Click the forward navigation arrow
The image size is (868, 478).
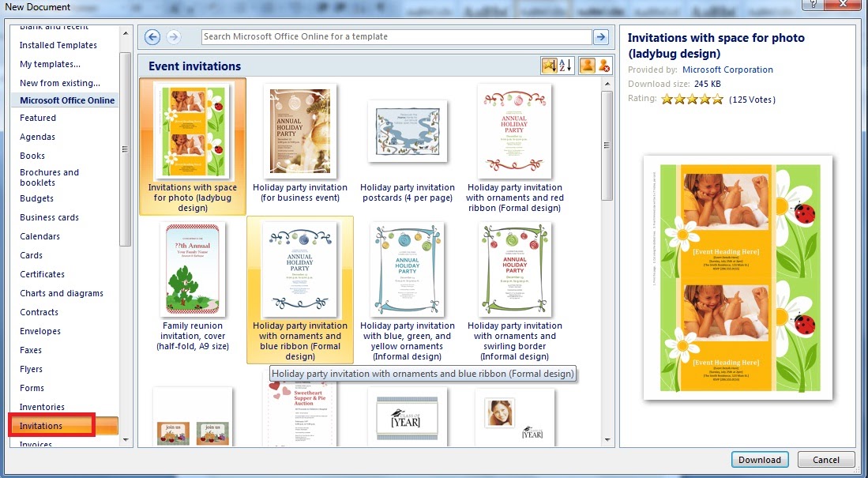click(173, 37)
